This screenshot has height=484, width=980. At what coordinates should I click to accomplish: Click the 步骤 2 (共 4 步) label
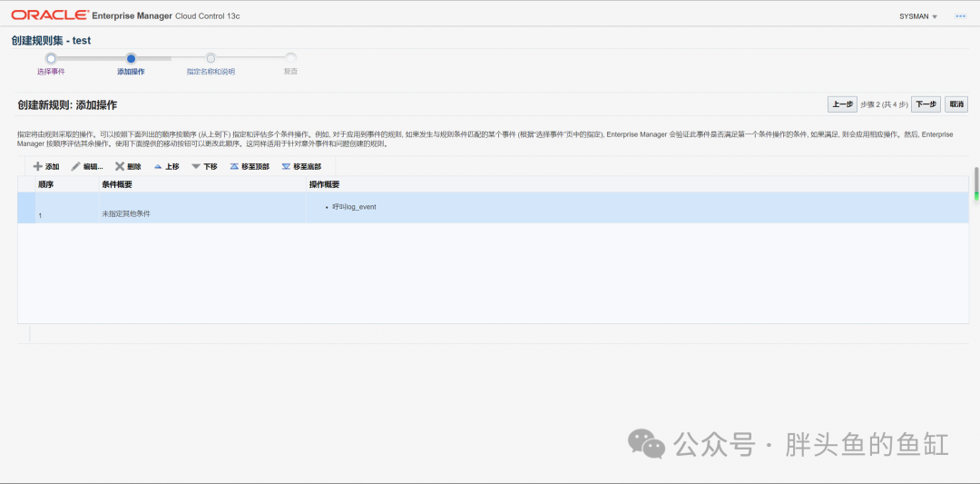884,104
